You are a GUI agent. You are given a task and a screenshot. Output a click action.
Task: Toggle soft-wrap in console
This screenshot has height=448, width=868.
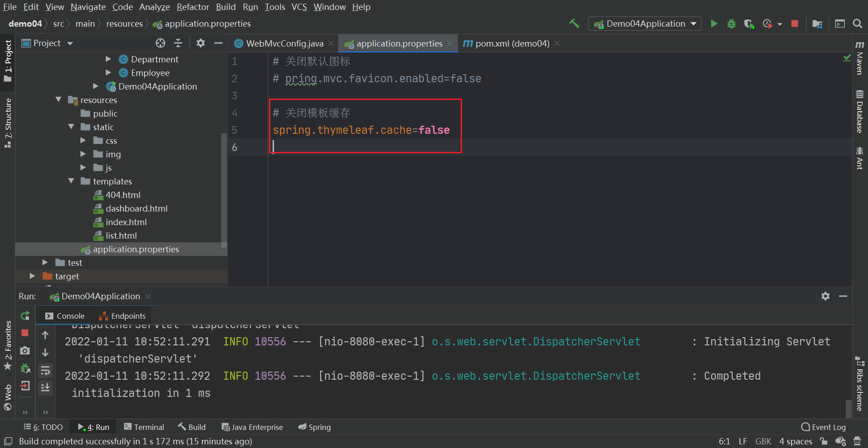pos(45,370)
